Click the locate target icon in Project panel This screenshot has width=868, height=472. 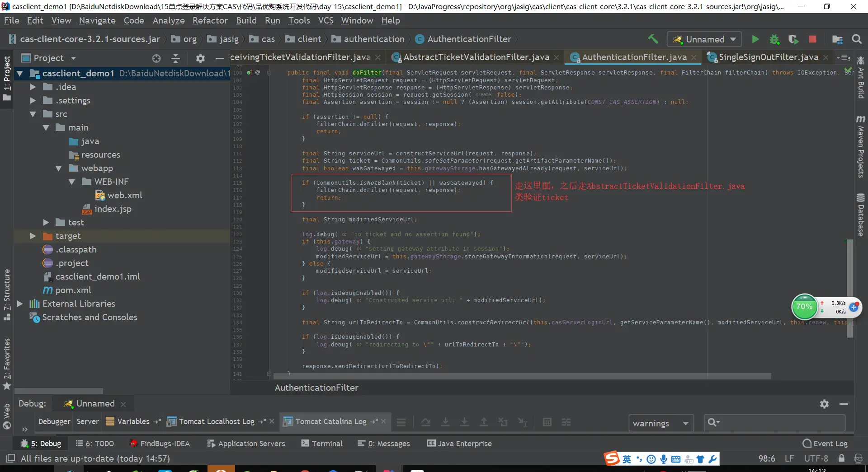click(156, 58)
